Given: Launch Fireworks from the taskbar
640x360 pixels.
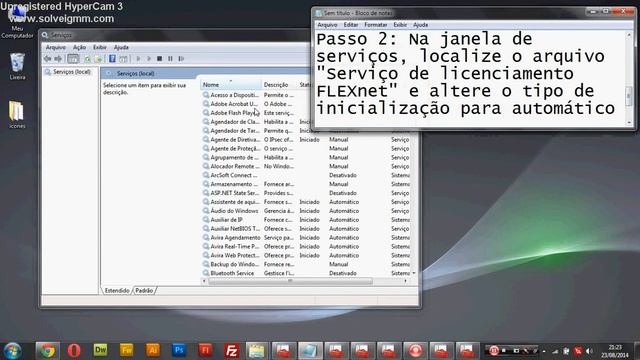Looking at the screenshot, I should [x=127, y=350].
